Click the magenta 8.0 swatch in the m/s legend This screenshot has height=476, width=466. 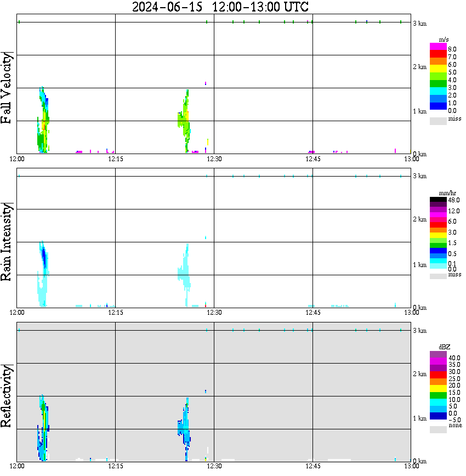[438, 47]
